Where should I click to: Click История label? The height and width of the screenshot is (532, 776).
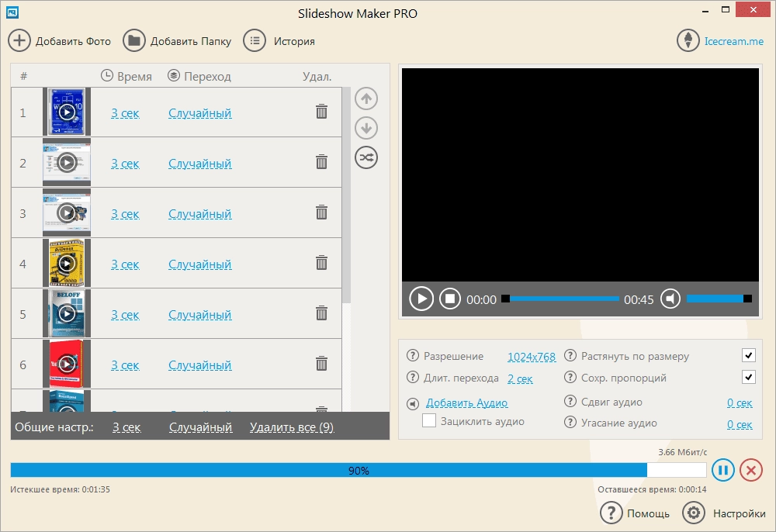pos(294,42)
